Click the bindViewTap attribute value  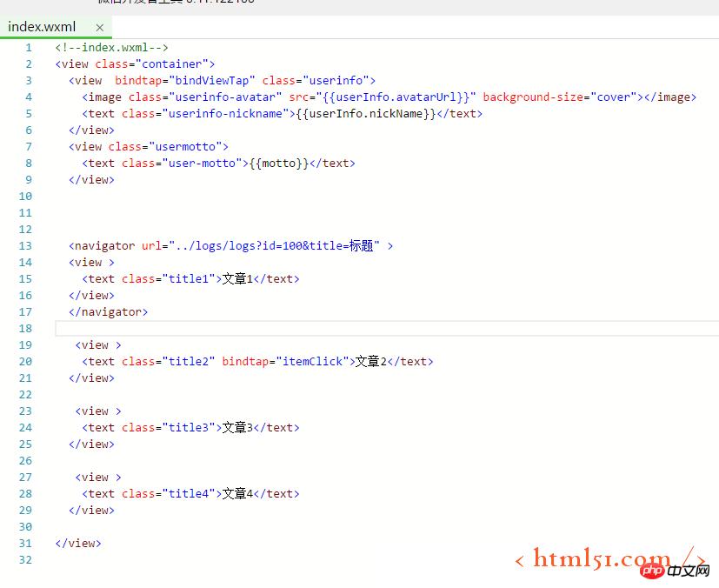pos(215,81)
